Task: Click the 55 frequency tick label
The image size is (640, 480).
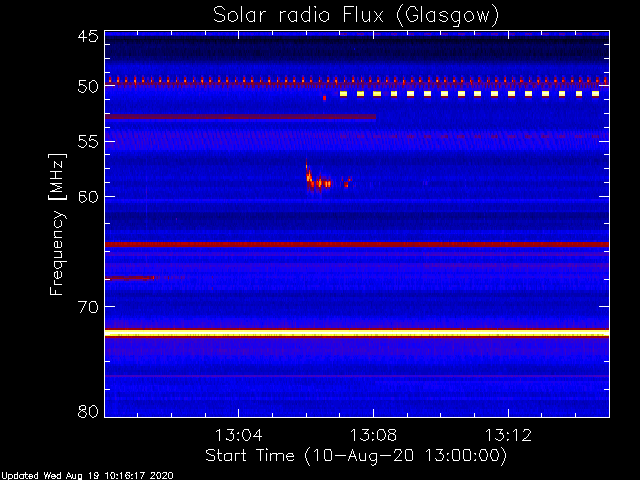Action: [x=88, y=142]
